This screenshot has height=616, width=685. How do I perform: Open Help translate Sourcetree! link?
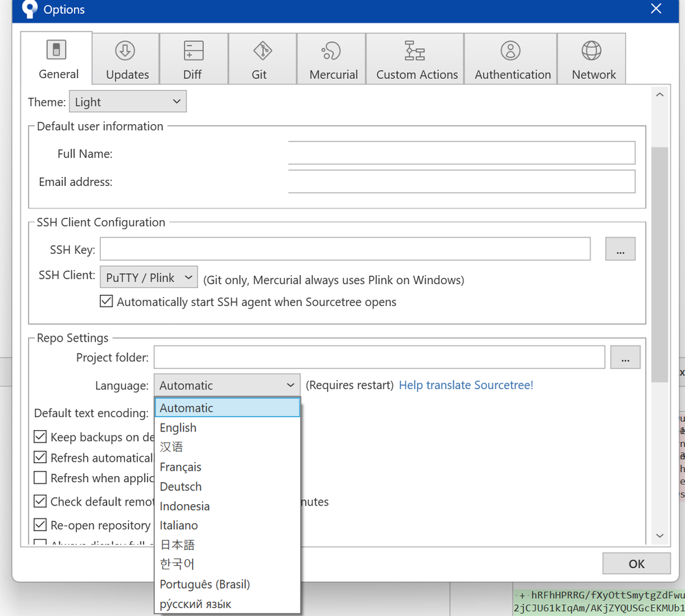(466, 385)
